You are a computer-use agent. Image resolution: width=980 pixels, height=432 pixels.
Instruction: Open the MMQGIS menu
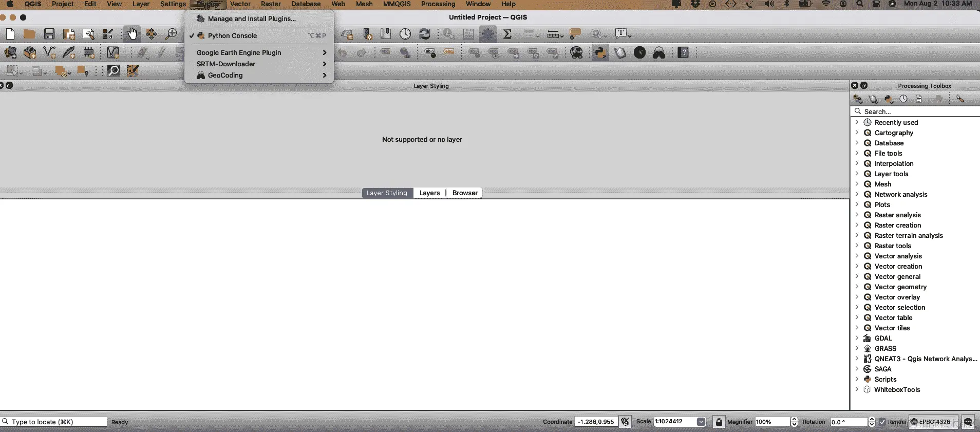(x=397, y=4)
